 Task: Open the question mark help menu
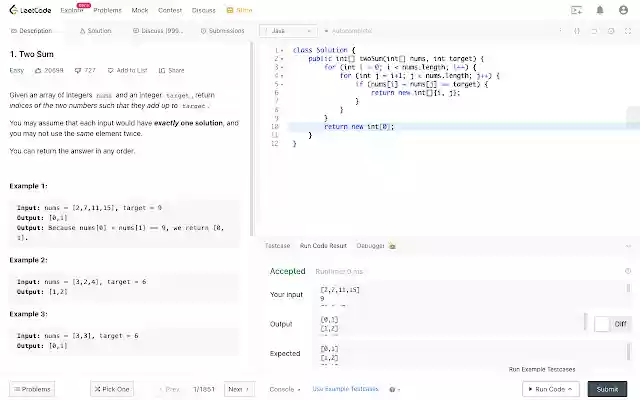(394, 389)
